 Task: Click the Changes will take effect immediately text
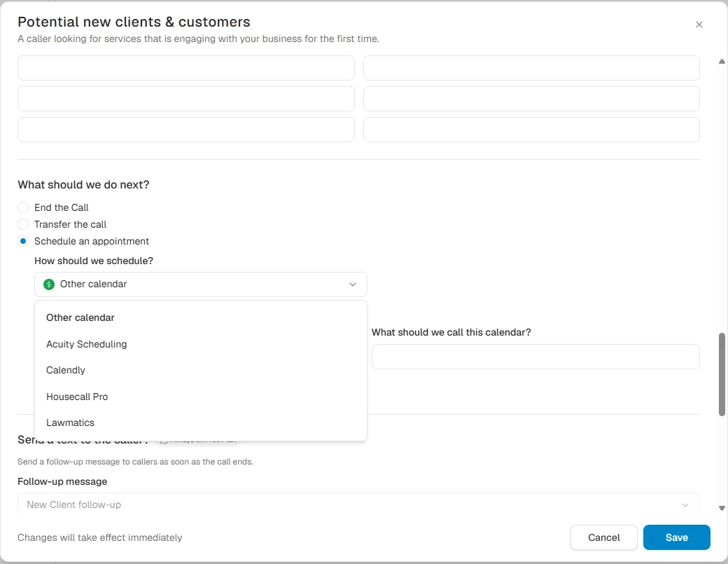click(100, 537)
